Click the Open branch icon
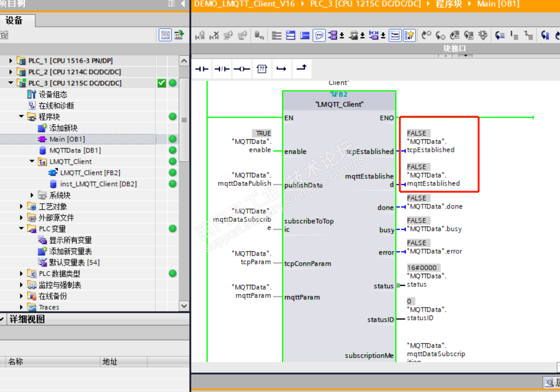The height and width of the screenshot is (392, 560). point(282,69)
